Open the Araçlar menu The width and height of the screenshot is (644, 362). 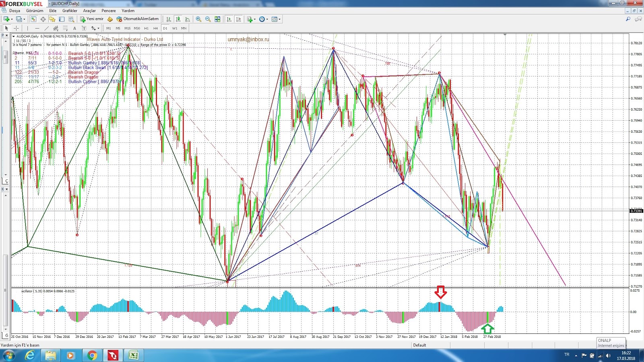tap(90, 10)
